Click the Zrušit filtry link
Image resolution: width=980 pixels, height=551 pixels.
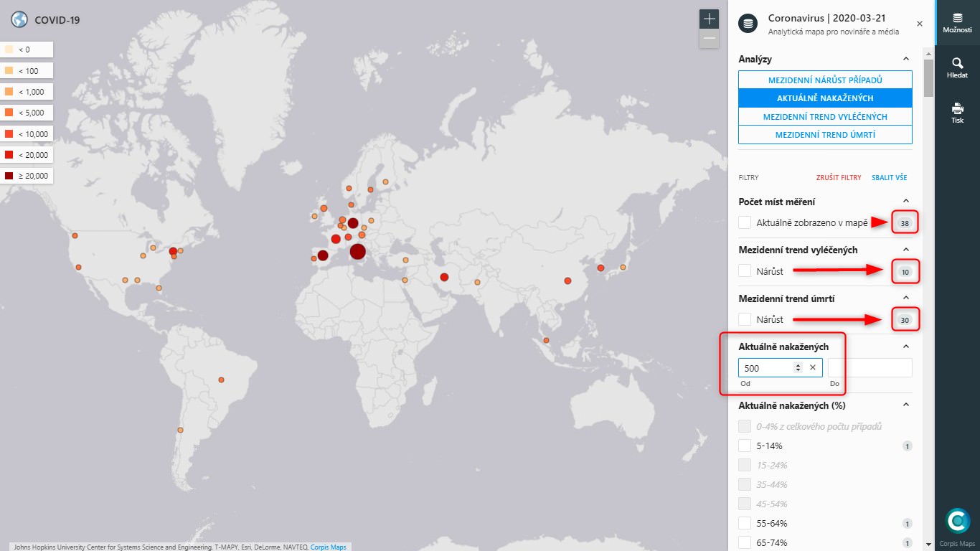point(838,177)
